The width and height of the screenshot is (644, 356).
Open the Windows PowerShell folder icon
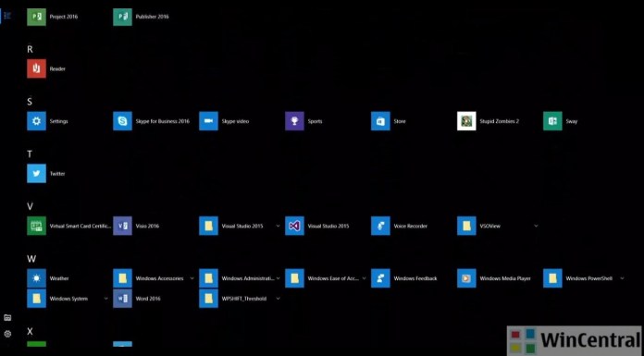(x=552, y=278)
